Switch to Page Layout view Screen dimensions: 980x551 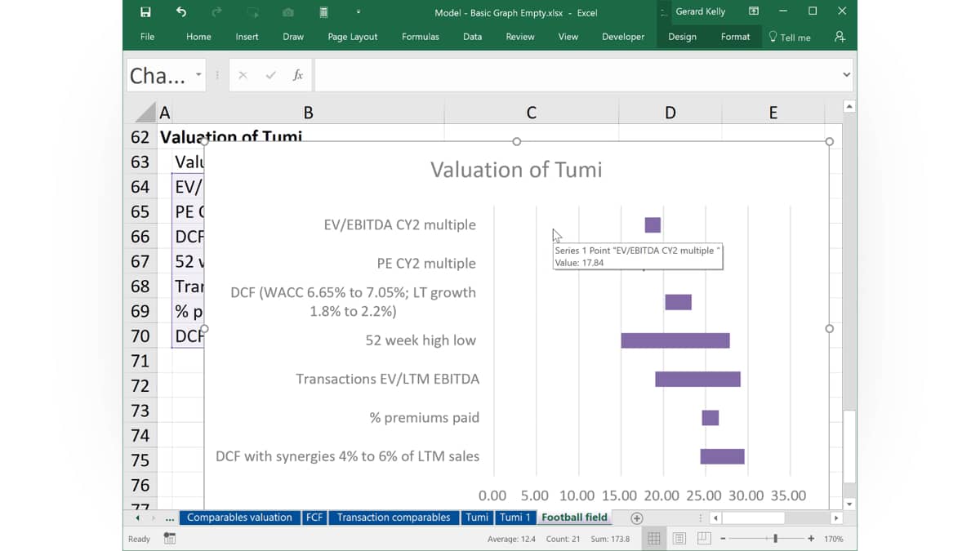679,539
